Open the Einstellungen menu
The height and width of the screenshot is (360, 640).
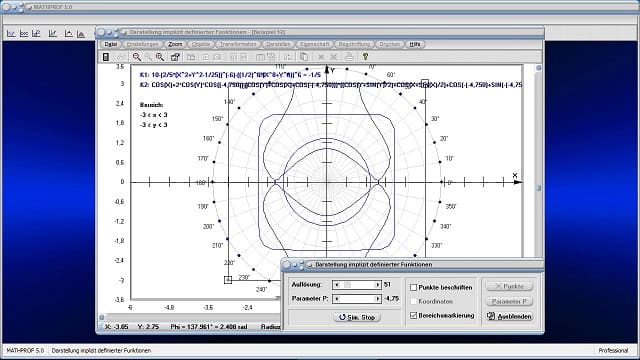click(x=142, y=44)
